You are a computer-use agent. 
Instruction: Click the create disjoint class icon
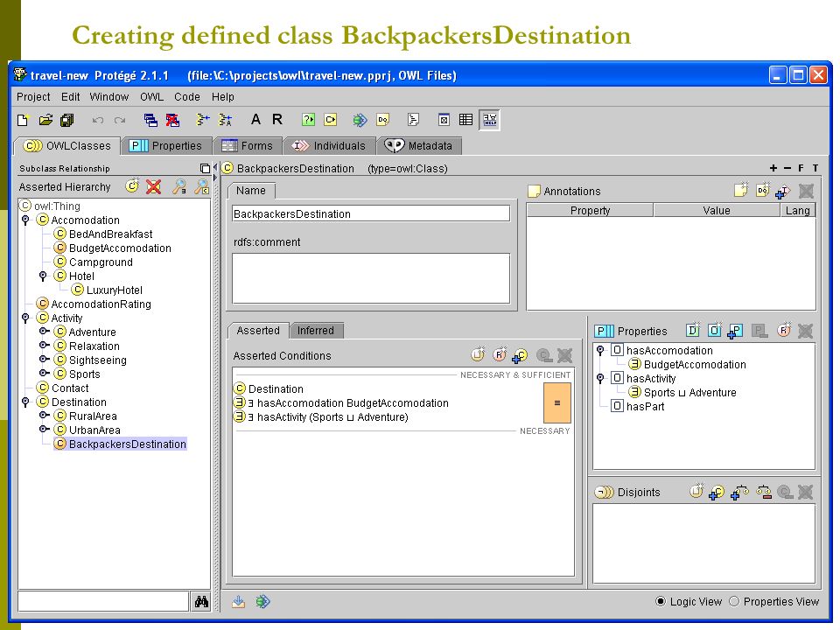(x=696, y=491)
